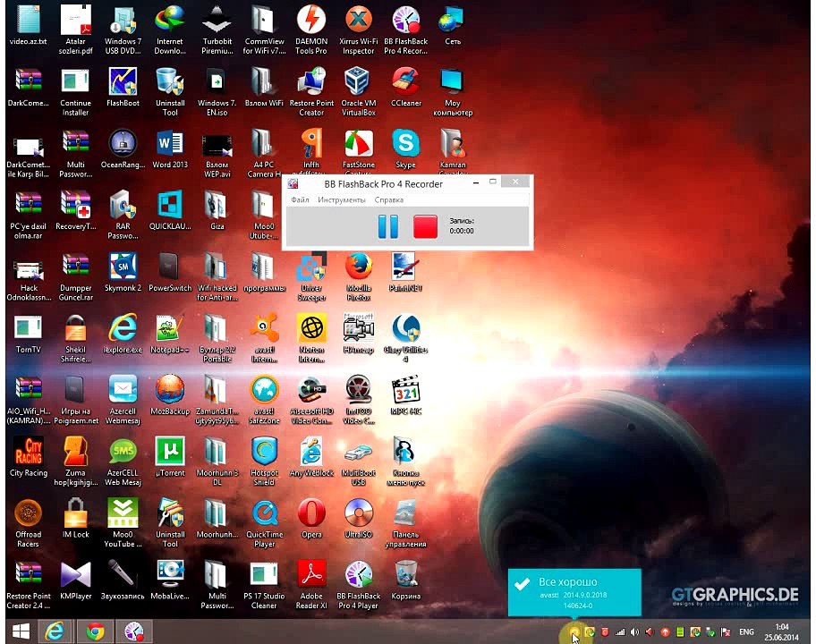This screenshot has width=816, height=644.
Task: Select the Oracle VM VirtualBox icon
Action: coord(359,92)
